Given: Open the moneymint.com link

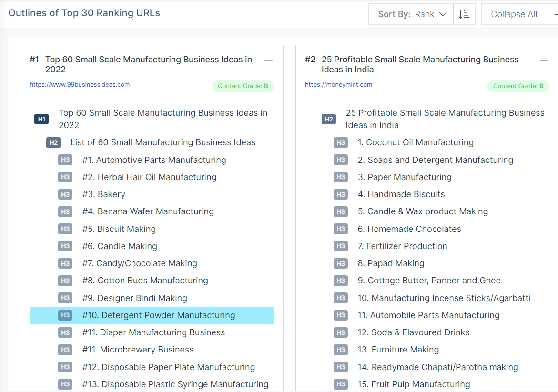Looking at the screenshot, I should [338, 85].
